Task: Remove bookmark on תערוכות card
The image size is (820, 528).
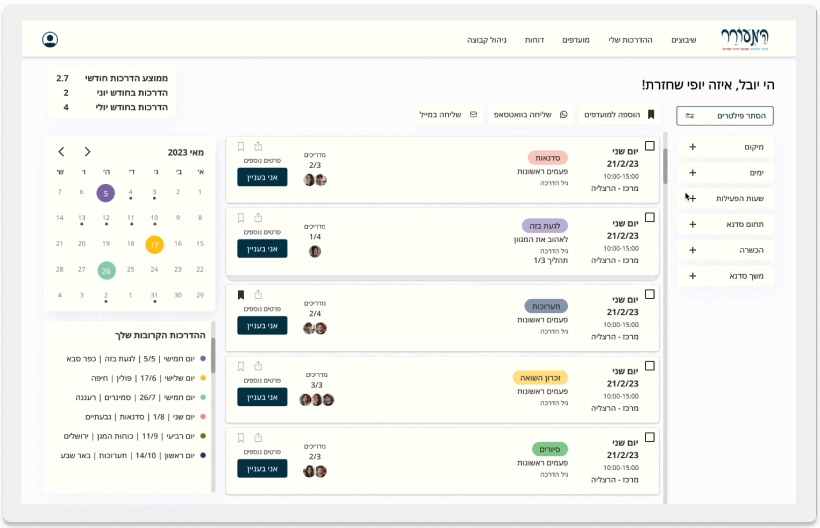Action: coord(241,295)
